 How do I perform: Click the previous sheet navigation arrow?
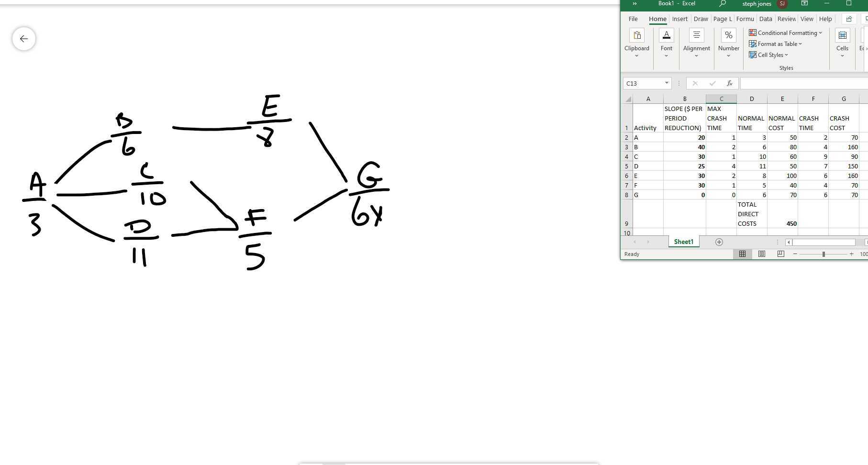point(634,242)
